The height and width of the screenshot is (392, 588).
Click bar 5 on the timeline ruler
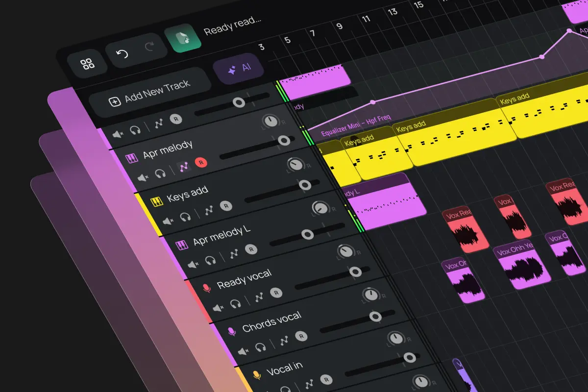click(x=287, y=40)
